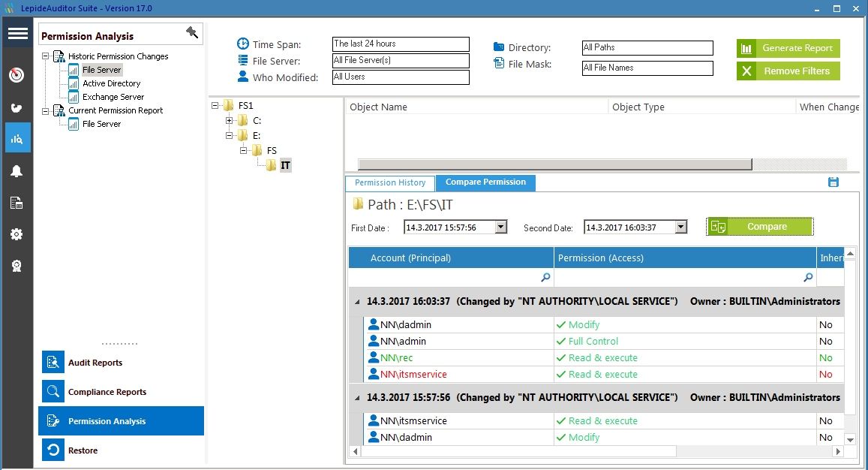Click the Time Span field
Viewport: 868px width, 470px height.
point(401,44)
